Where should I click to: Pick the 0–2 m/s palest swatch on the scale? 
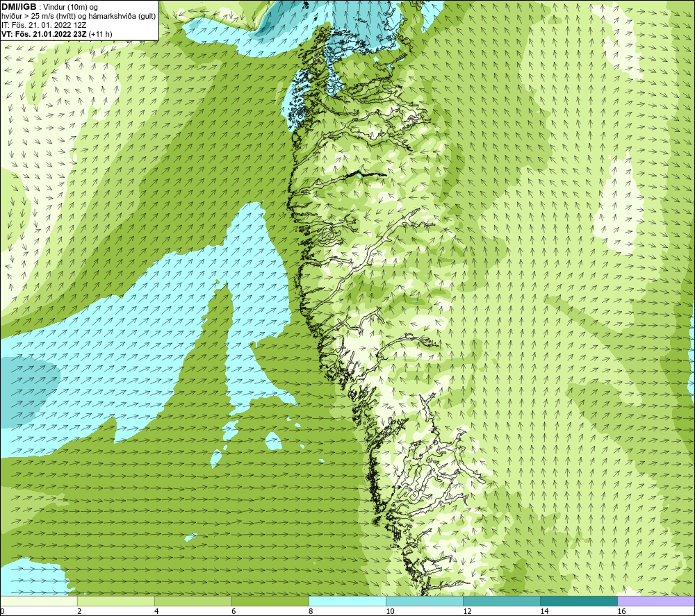point(38,601)
